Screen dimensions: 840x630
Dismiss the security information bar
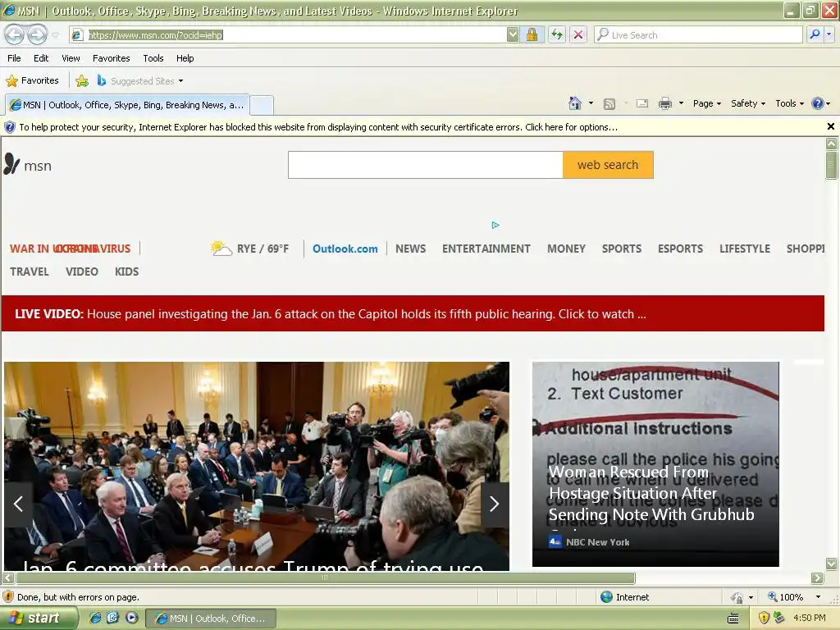tap(830, 126)
